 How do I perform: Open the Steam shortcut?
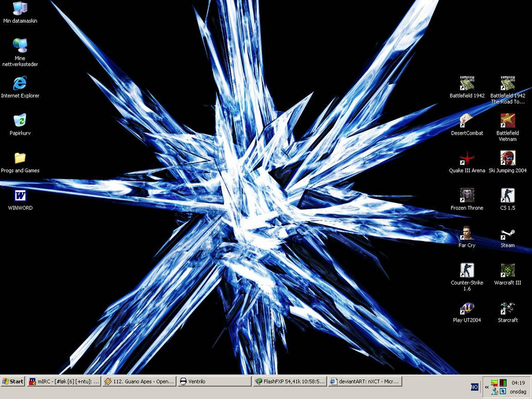(x=507, y=233)
